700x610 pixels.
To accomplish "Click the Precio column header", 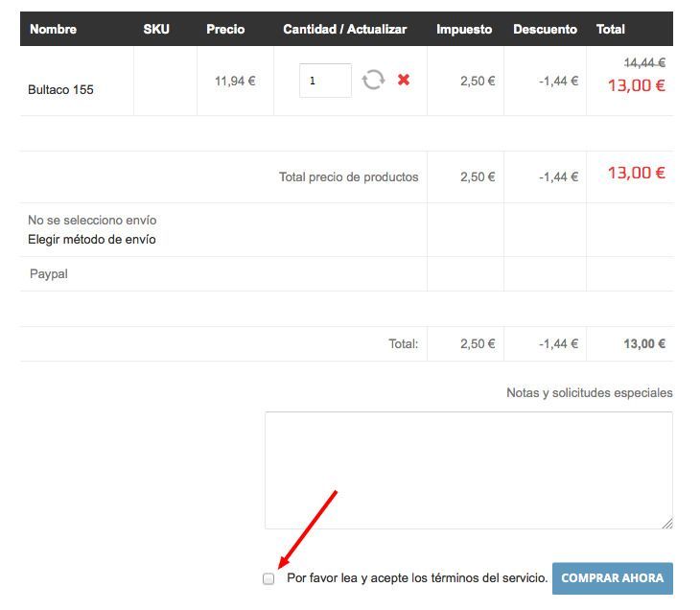I will pos(225,29).
